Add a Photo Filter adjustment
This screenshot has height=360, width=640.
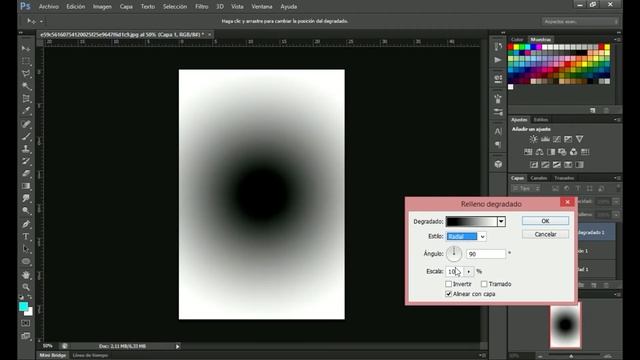(x=562, y=152)
